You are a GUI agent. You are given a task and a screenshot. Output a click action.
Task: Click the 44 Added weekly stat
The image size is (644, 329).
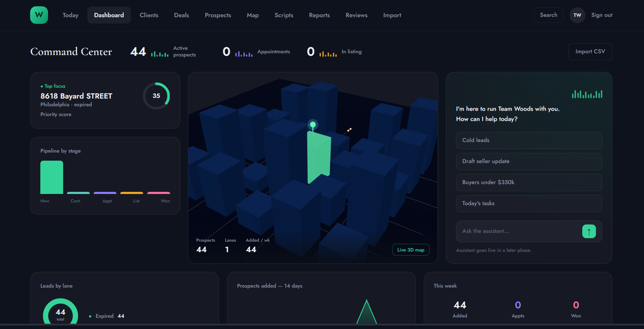point(460,309)
